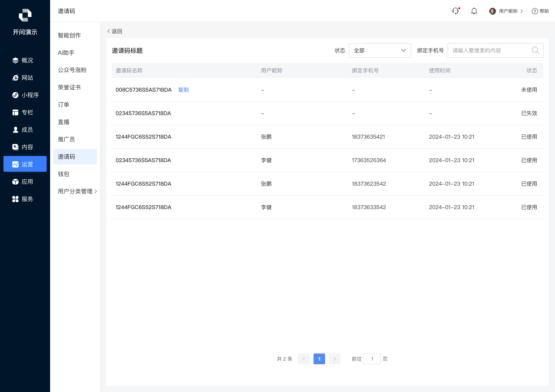Click page number 1 button
The width and height of the screenshot is (555, 392).
319,359
